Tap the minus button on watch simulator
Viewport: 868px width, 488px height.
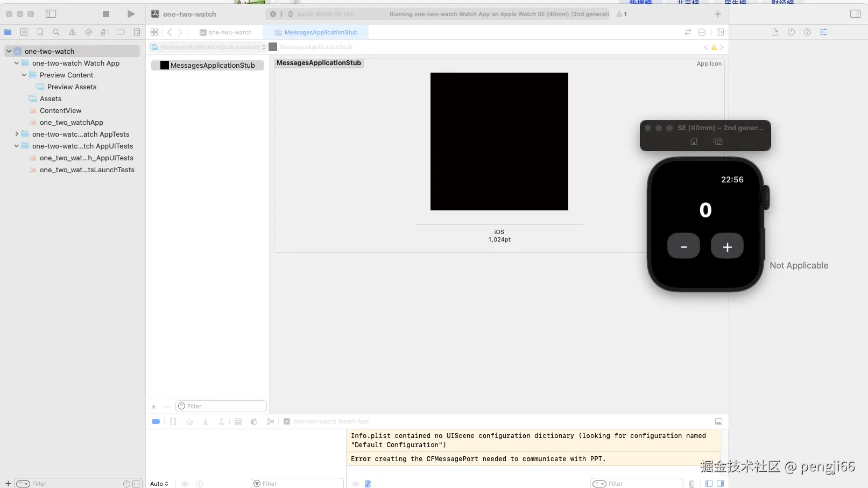coord(683,246)
